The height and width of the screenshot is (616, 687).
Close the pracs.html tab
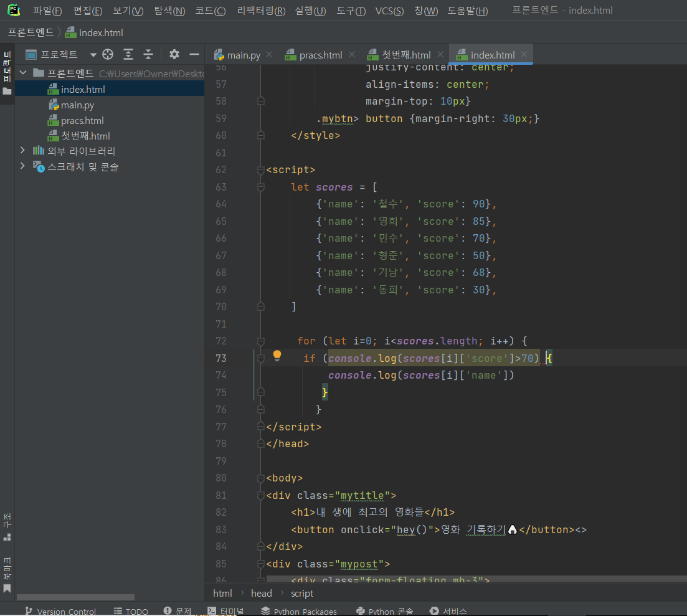click(352, 54)
